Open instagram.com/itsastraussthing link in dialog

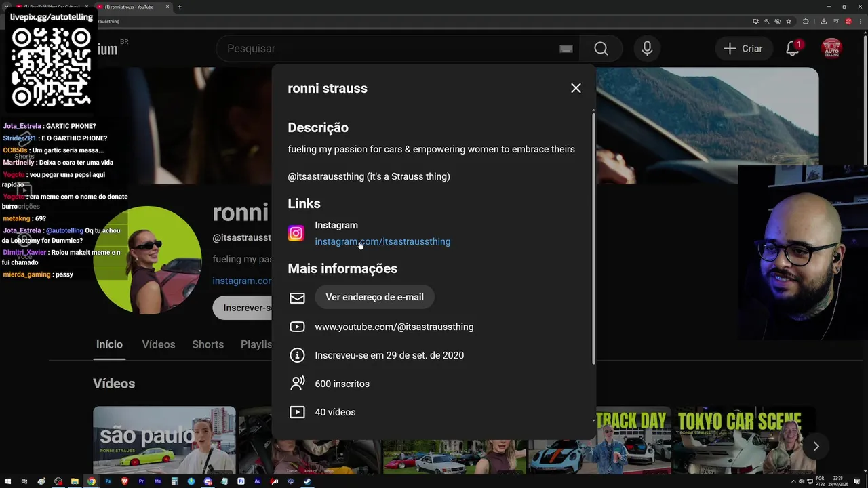(382, 241)
